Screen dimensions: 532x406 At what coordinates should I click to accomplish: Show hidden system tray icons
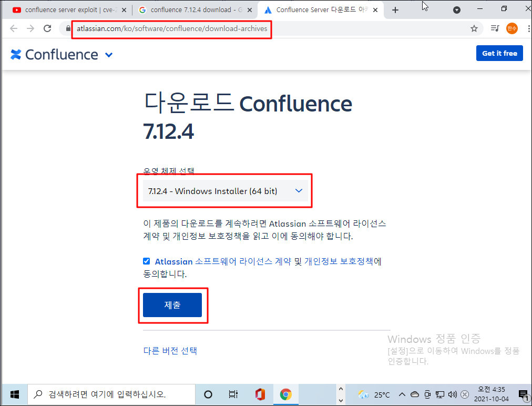click(x=402, y=394)
